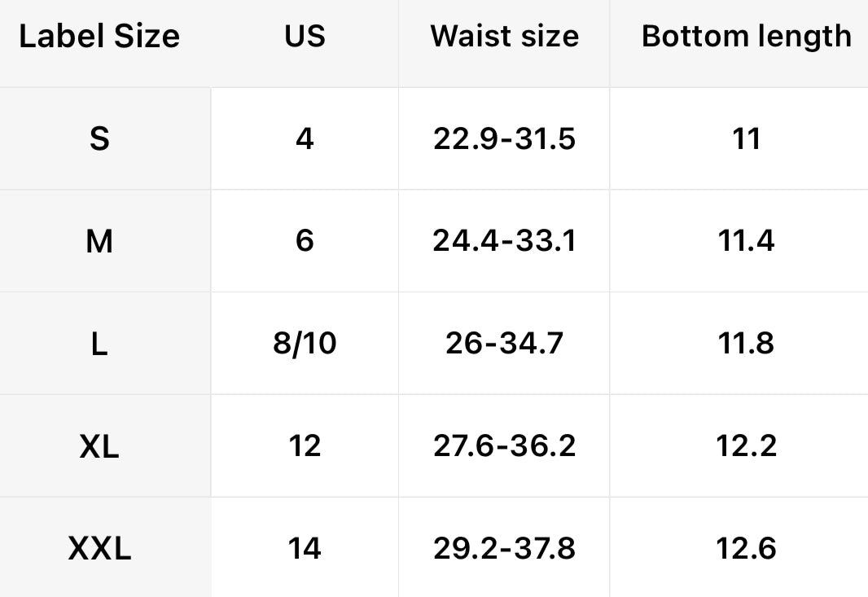Click bottom length 11.4 cell
This screenshot has width=868, height=597.
coord(746,242)
